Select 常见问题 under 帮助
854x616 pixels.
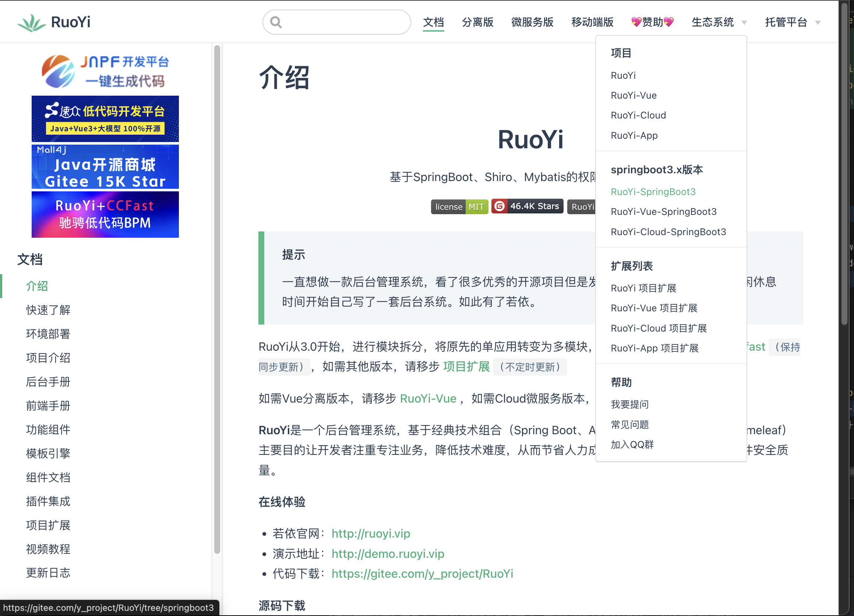(629, 425)
